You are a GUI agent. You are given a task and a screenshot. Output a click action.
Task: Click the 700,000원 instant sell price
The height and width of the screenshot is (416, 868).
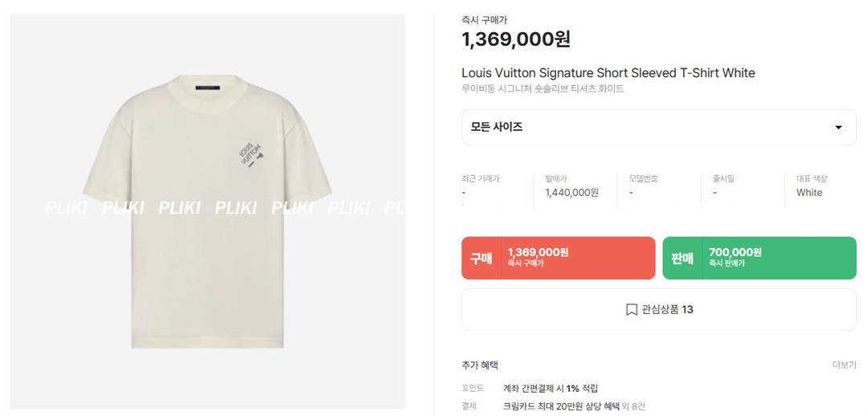coord(735,253)
